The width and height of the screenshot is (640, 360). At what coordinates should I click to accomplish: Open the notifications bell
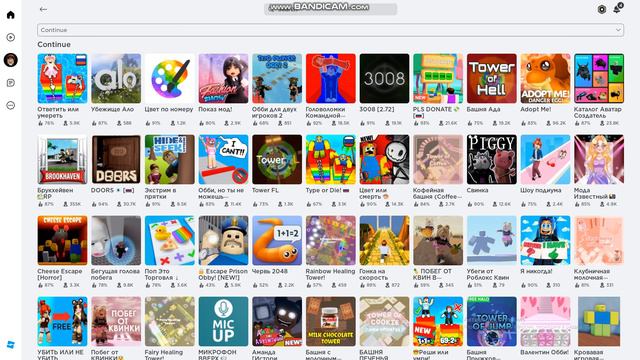pos(617,9)
